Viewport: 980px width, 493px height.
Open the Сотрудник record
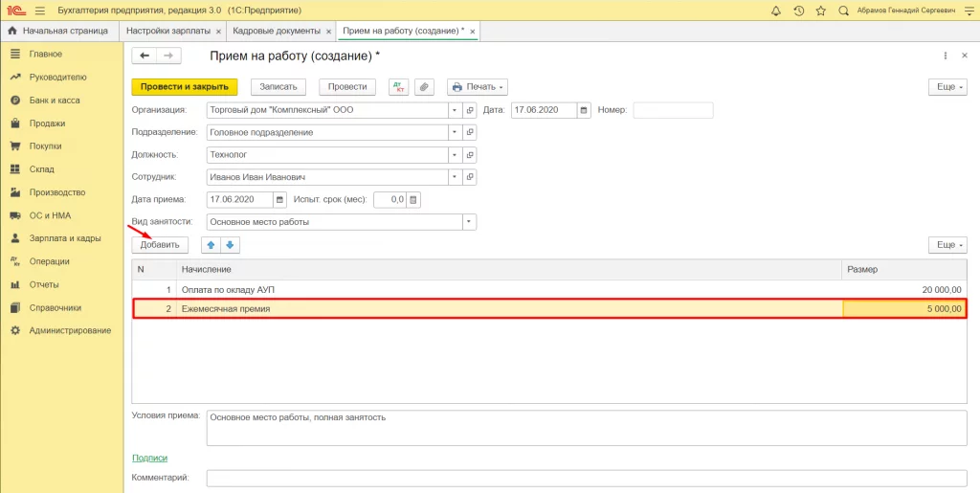[x=469, y=177]
